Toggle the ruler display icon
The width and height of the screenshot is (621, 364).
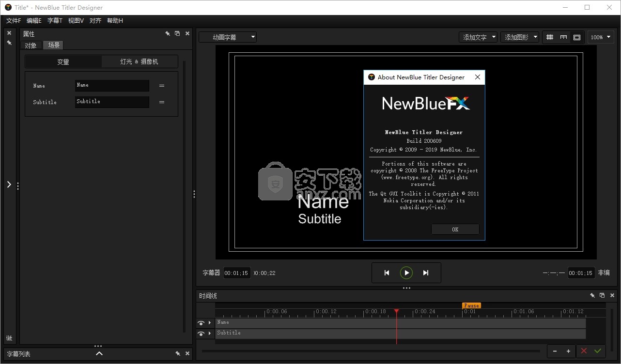[x=563, y=37]
